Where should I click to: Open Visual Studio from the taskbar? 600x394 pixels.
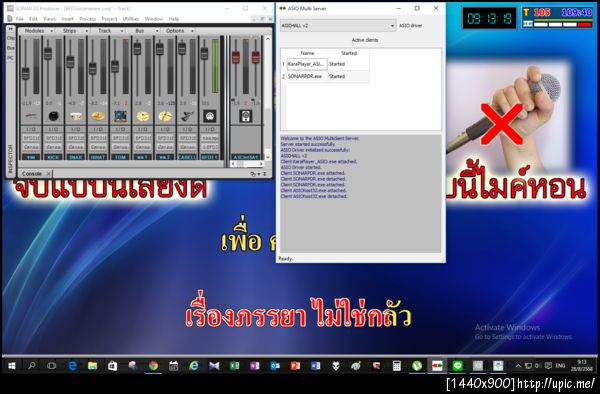point(214,366)
